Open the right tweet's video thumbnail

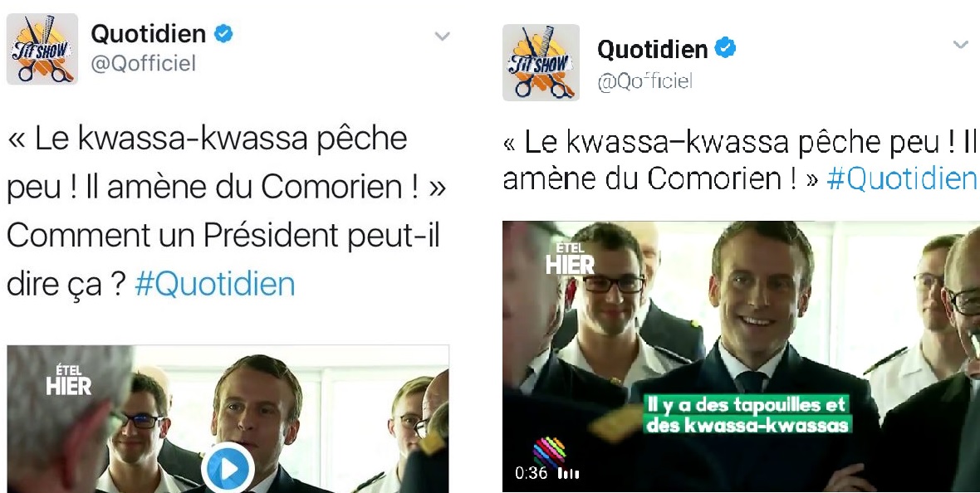coord(742,356)
